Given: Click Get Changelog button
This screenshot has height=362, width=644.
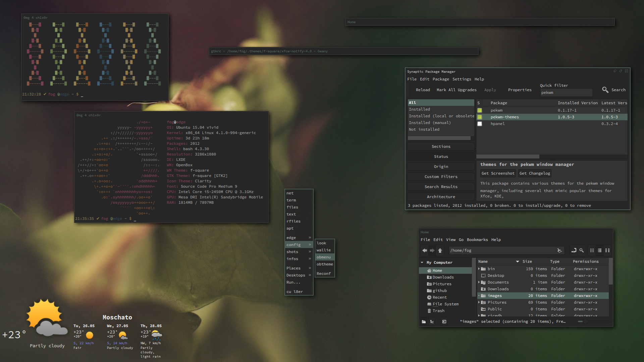Looking at the screenshot, I should [535, 173].
